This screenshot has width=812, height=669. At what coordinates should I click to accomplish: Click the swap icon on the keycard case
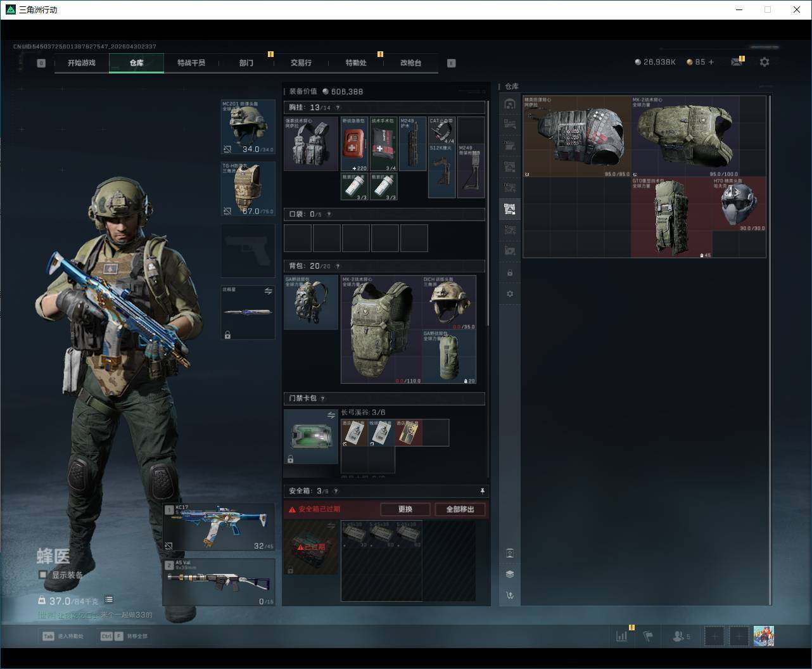(331, 415)
